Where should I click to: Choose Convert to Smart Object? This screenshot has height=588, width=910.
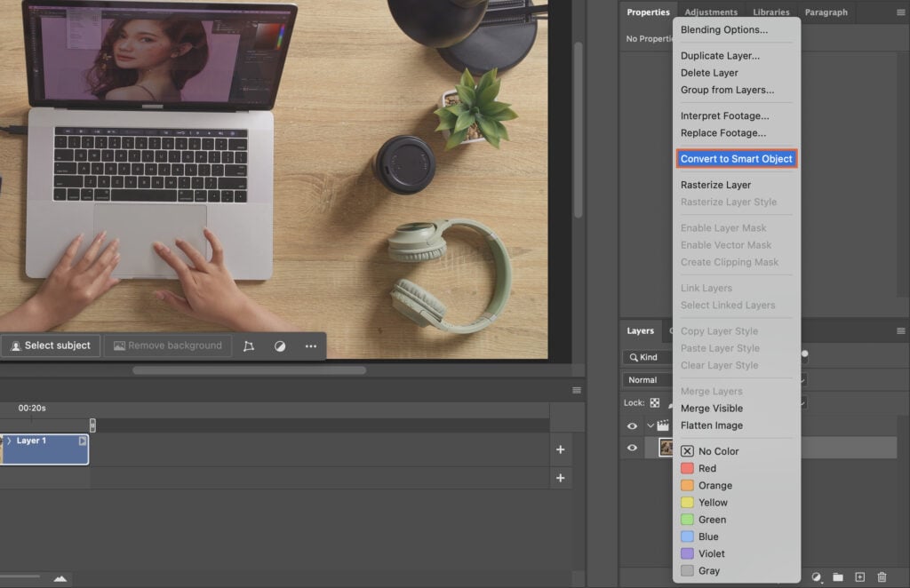736,158
